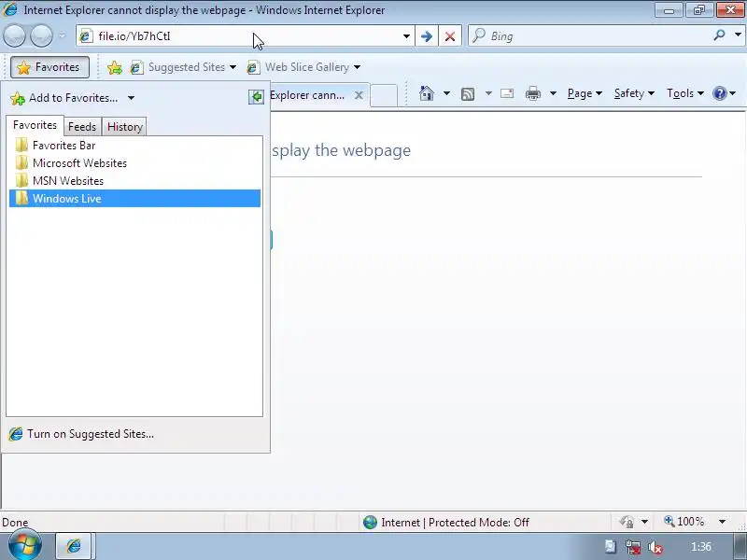The width and height of the screenshot is (747, 560).
Task: Click inside the Bing search box
Action: (591, 36)
